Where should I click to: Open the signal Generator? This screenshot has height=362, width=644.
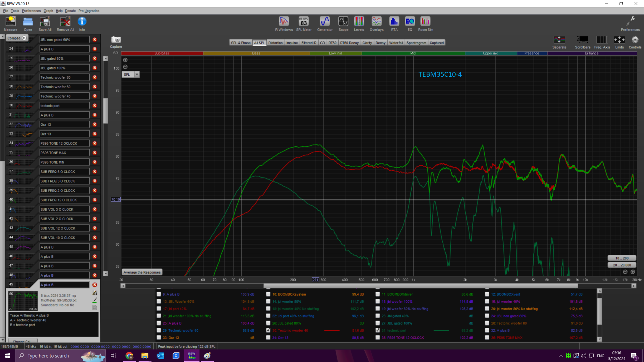[x=325, y=24]
